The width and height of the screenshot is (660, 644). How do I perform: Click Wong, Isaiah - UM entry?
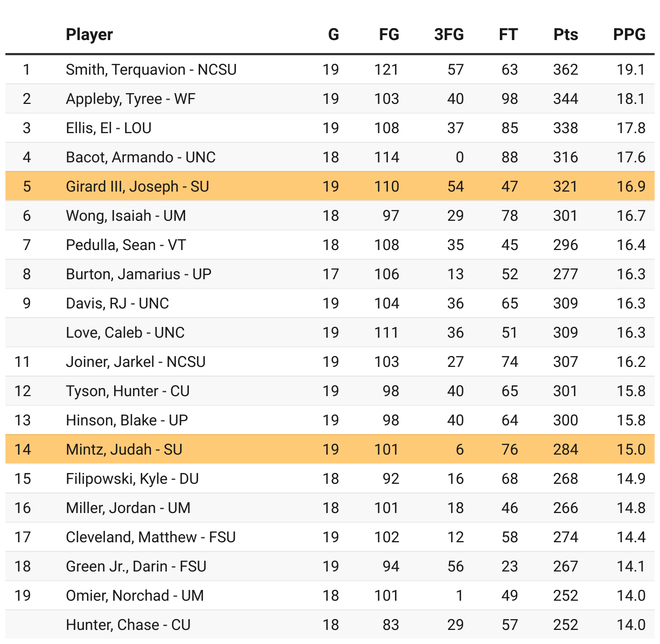[126, 216]
